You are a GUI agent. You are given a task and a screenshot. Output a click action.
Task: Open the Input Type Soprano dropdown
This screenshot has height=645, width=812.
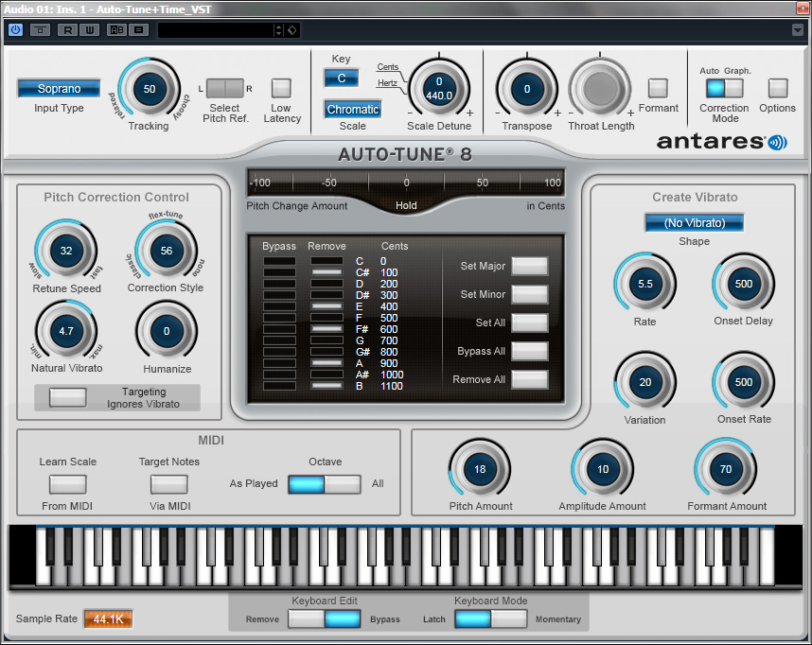[x=59, y=89]
